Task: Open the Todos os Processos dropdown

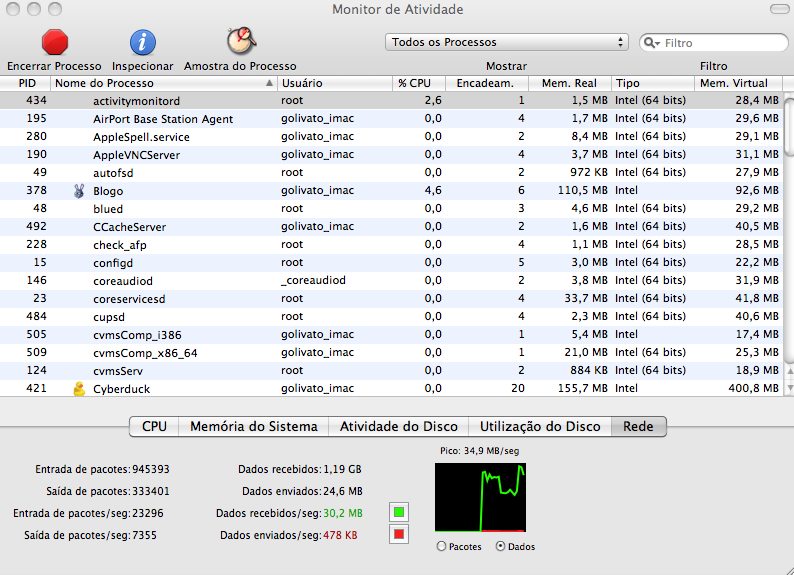Action: tap(506, 42)
